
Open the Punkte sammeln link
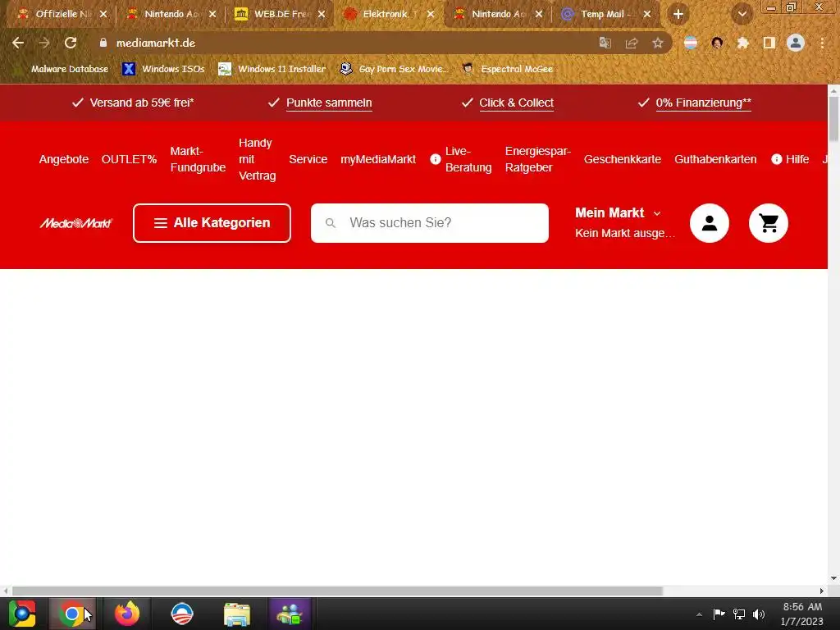[329, 103]
